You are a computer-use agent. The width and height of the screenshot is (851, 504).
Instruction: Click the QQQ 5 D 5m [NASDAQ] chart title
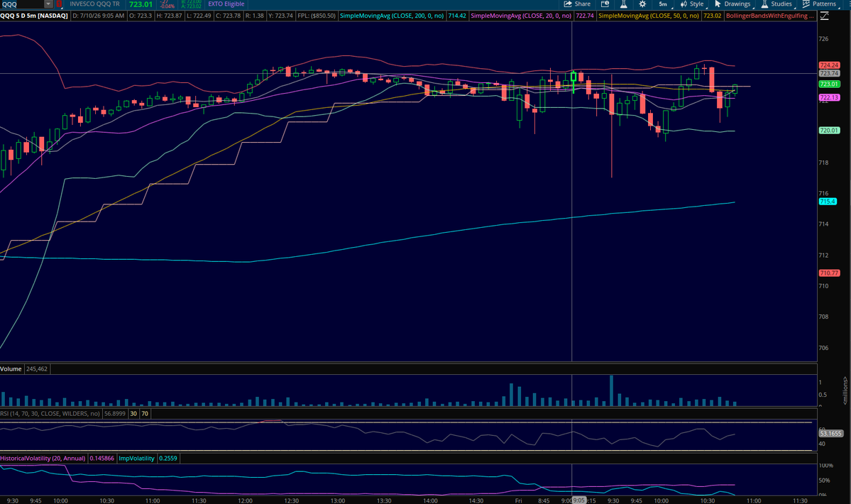click(34, 16)
